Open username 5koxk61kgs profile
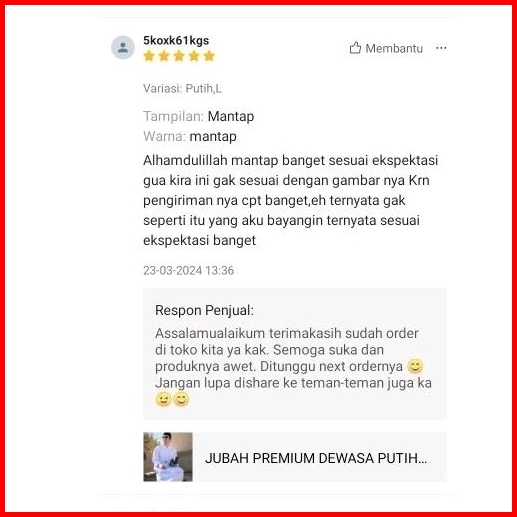The image size is (517, 517). click(x=176, y=41)
